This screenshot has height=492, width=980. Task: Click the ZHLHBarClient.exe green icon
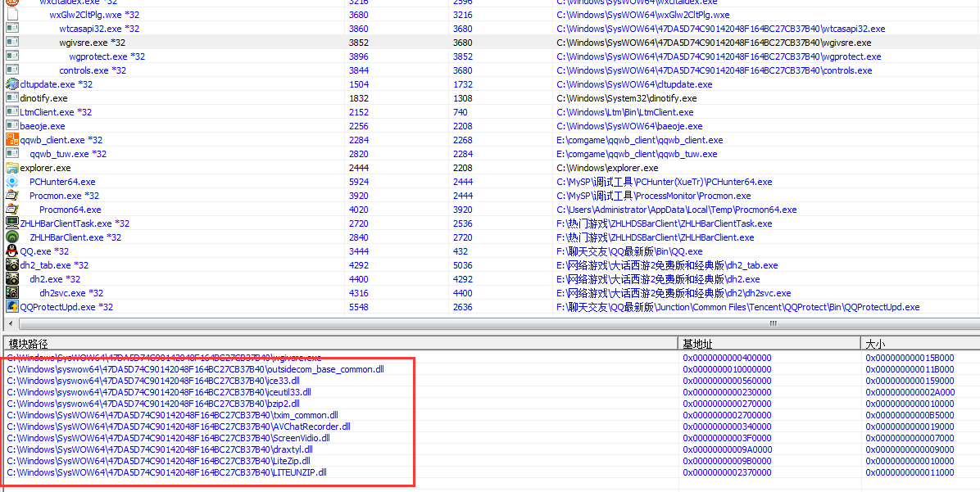pyautogui.click(x=12, y=237)
